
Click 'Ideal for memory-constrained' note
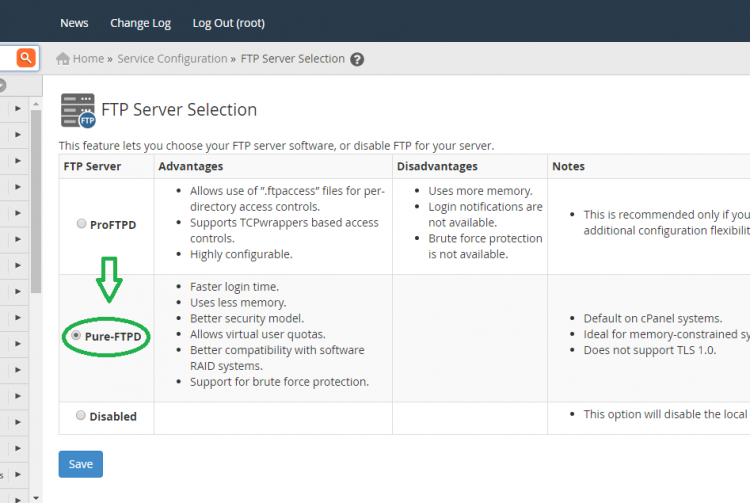pos(666,334)
